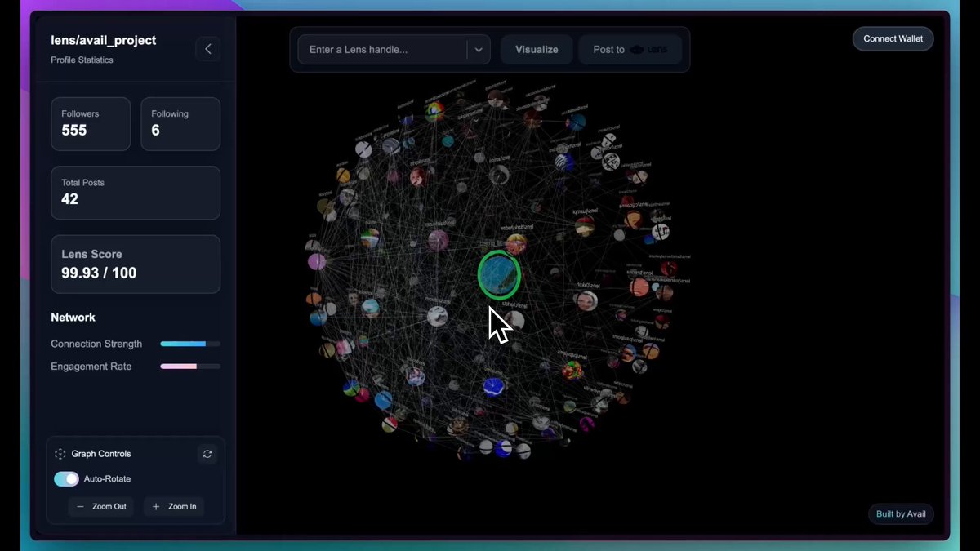The image size is (980, 551).
Task: Click the Connection Strength label
Action: click(96, 344)
